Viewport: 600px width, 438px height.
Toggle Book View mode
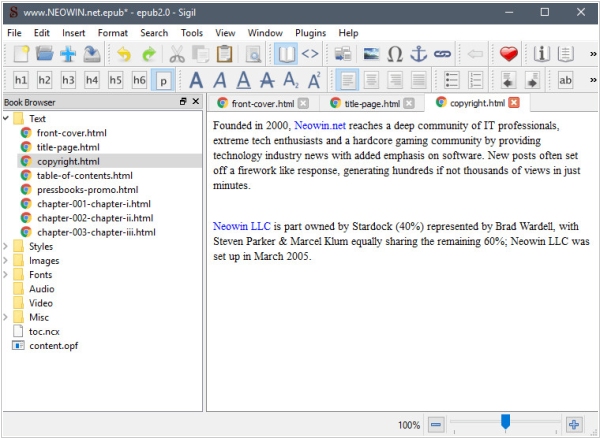point(287,54)
